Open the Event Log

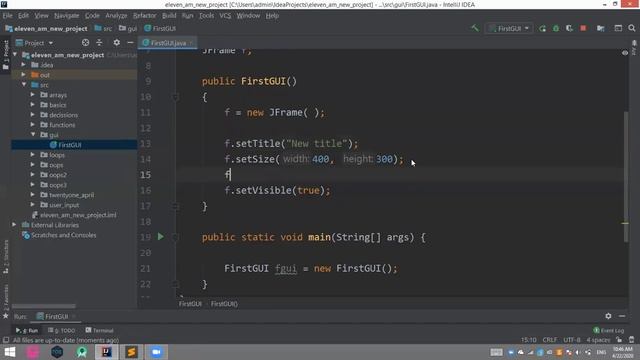pos(609,330)
